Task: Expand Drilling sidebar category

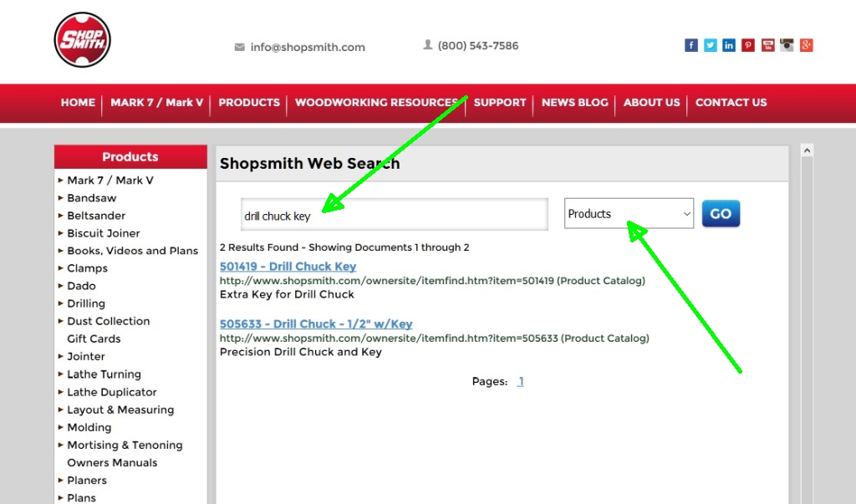Action: point(86,303)
